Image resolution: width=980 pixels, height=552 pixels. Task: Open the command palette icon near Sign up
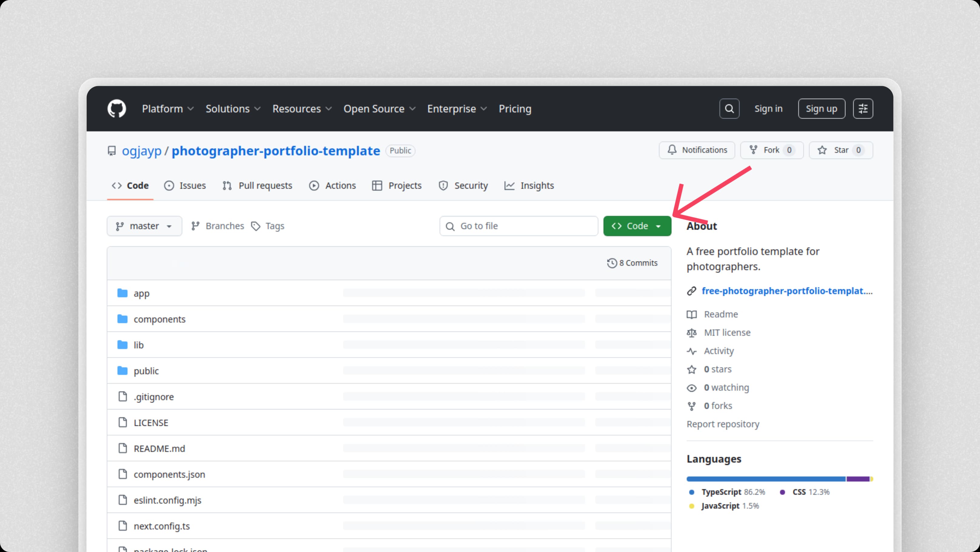coord(863,108)
